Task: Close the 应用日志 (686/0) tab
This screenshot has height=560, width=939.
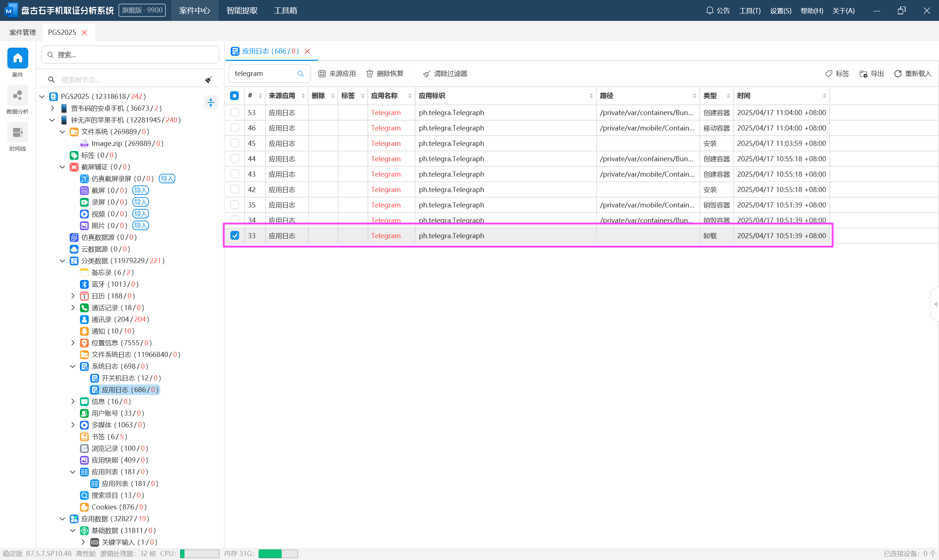Action: point(307,51)
